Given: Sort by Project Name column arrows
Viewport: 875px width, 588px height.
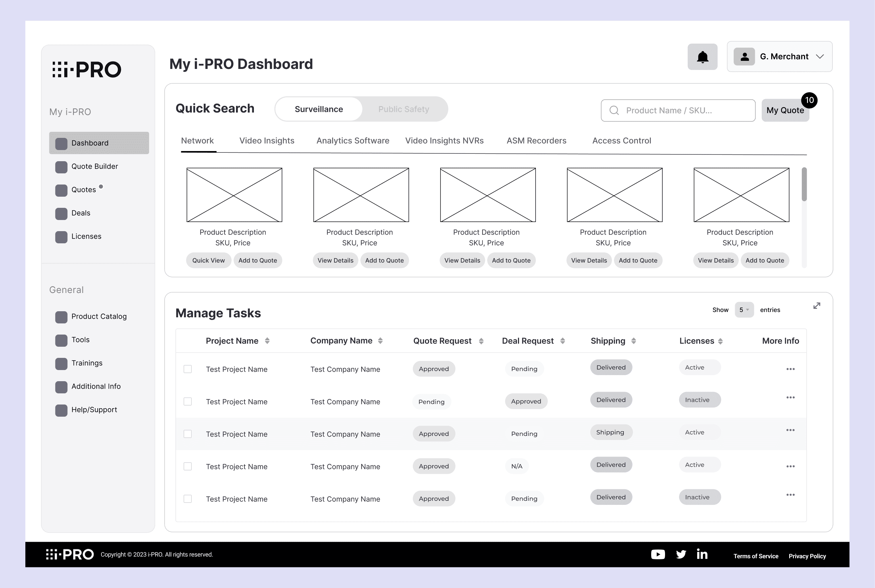Looking at the screenshot, I should [x=267, y=341].
